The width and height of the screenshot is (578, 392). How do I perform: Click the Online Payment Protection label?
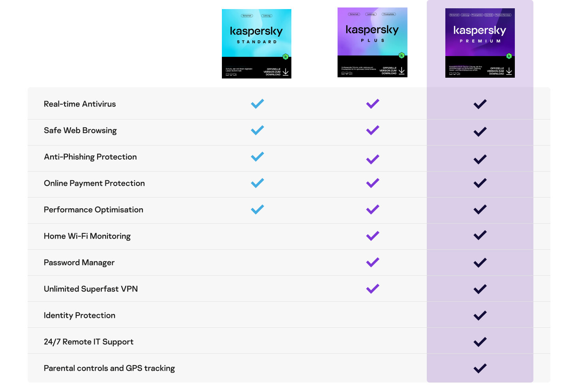click(94, 183)
